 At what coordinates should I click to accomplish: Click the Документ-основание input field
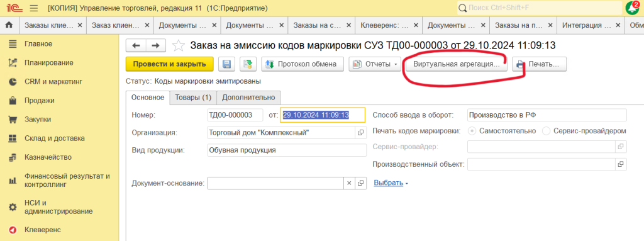coord(275,183)
